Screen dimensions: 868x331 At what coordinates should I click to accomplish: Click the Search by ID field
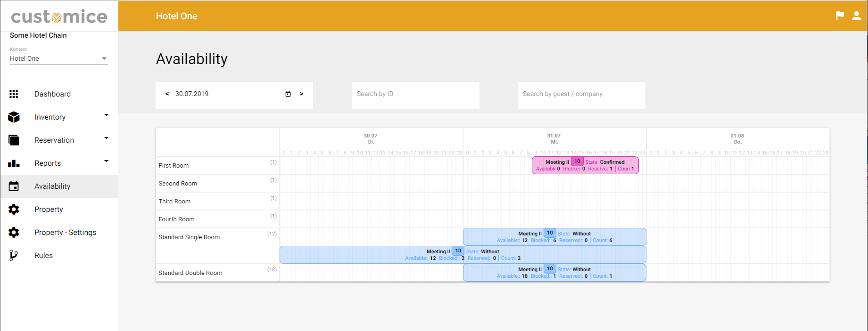(x=415, y=94)
